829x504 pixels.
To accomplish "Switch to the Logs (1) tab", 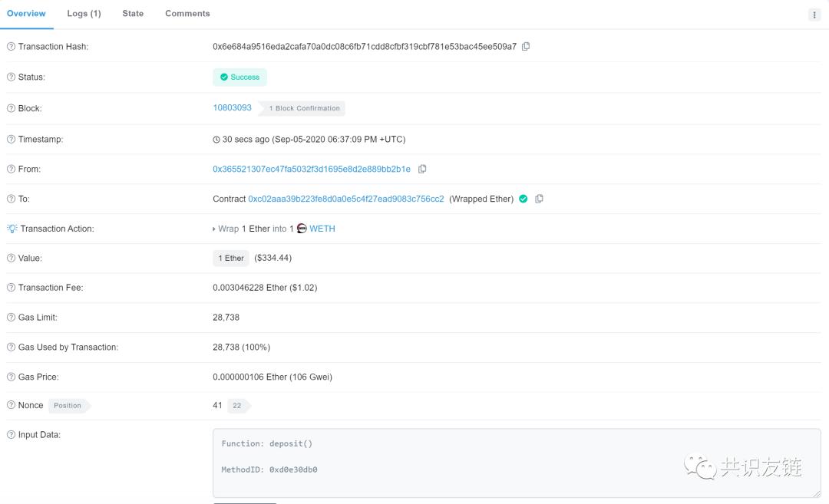I will pos(84,14).
